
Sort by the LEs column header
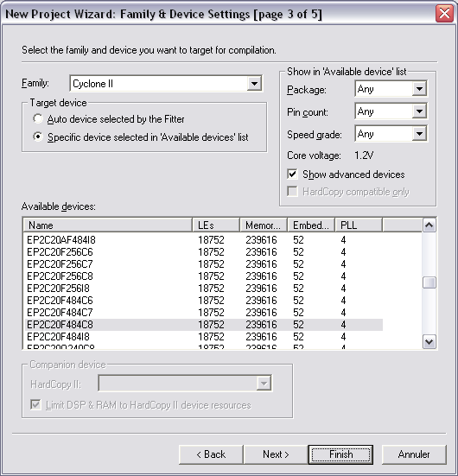click(x=216, y=225)
